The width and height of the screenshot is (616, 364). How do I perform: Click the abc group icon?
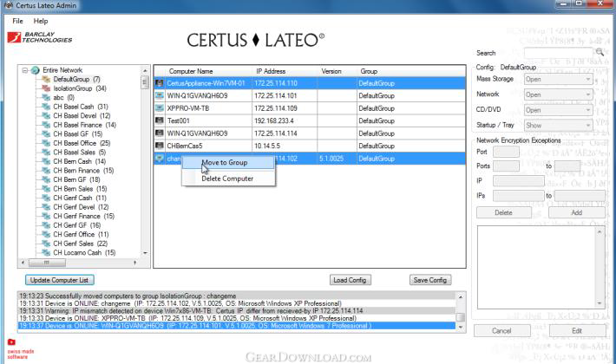46,97
